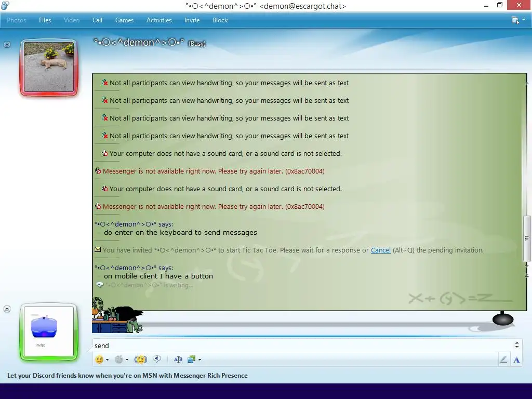Click the voice clip speech bubble icon
Viewport: 532px width, 399px height.
(x=157, y=360)
